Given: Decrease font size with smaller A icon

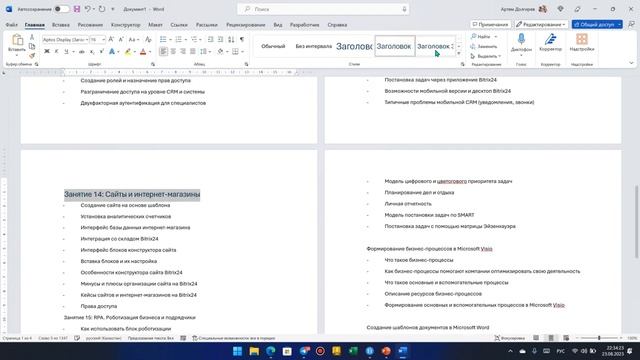Looking at the screenshot, I should tap(121, 40).
